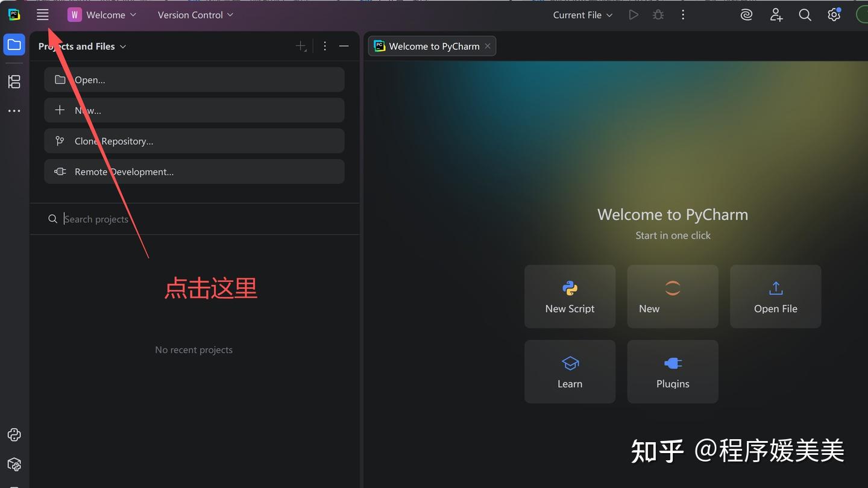Open panel options vertical dots
This screenshot has width=868, height=488.
pos(325,46)
